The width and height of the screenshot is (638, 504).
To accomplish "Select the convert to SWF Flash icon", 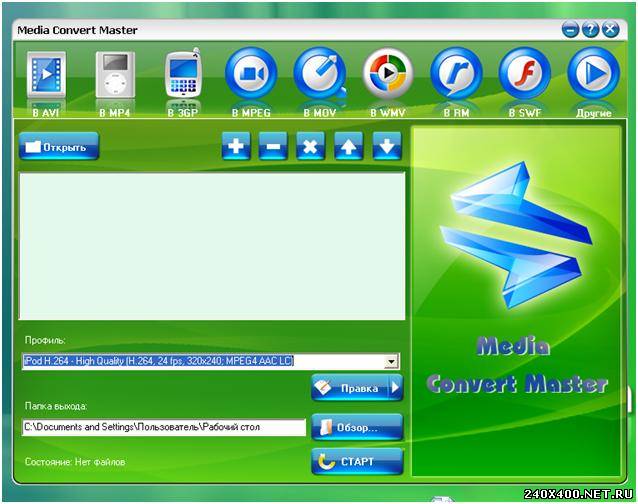I will click(x=525, y=73).
